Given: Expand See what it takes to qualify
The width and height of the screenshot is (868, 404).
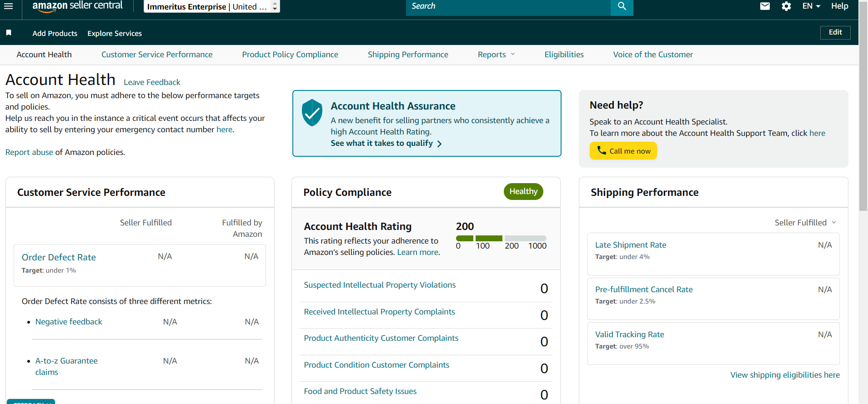Looking at the screenshot, I should (x=386, y=144).
